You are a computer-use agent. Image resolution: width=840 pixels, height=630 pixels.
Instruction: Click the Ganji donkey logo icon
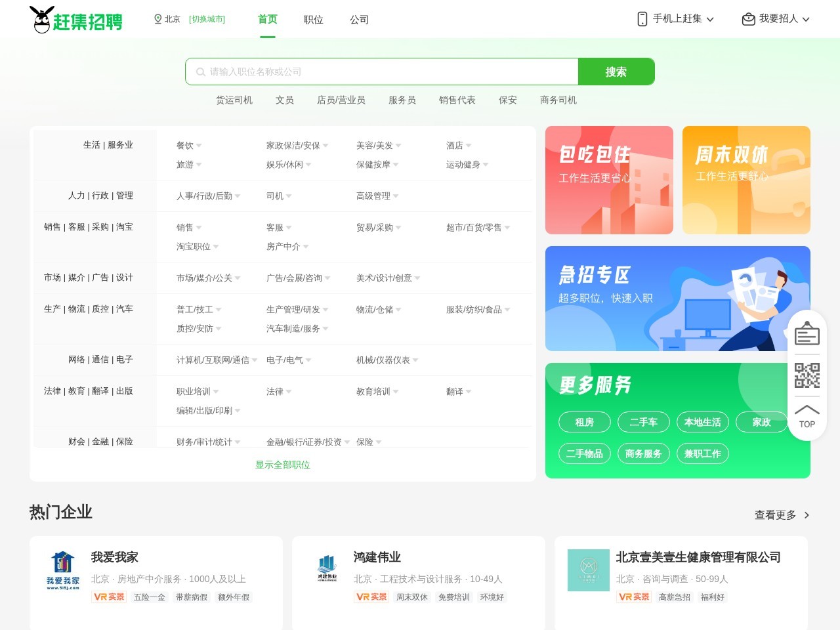click(42, 18)
